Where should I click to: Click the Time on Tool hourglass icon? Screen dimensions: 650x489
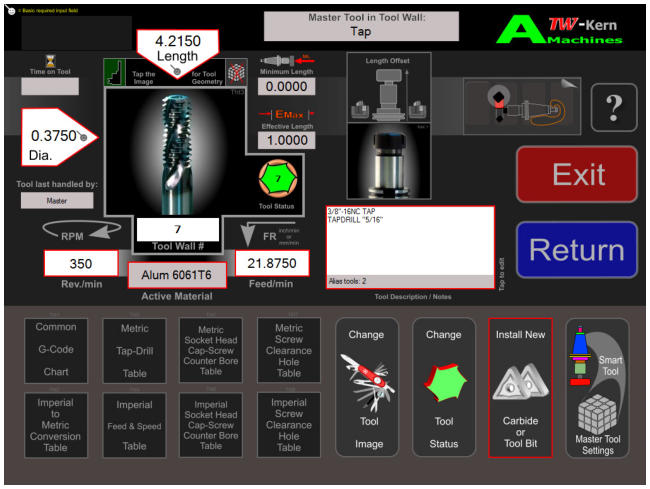[x=51, y=61]
